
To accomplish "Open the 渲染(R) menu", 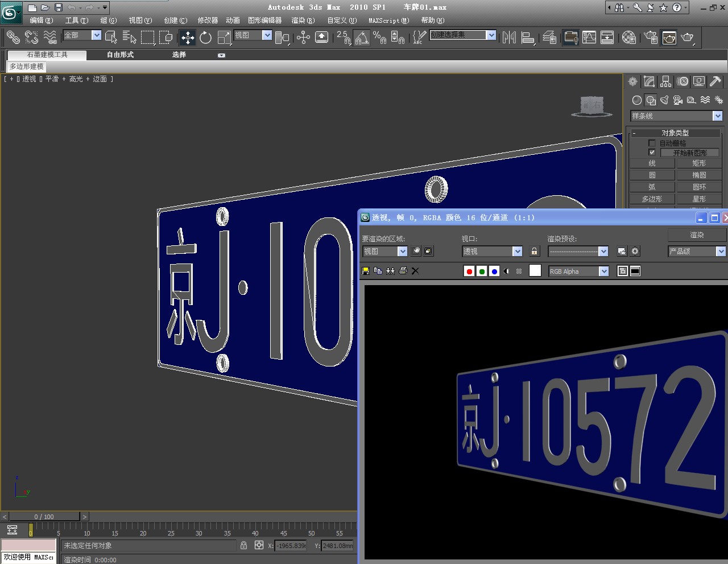I will pos(303,20).
